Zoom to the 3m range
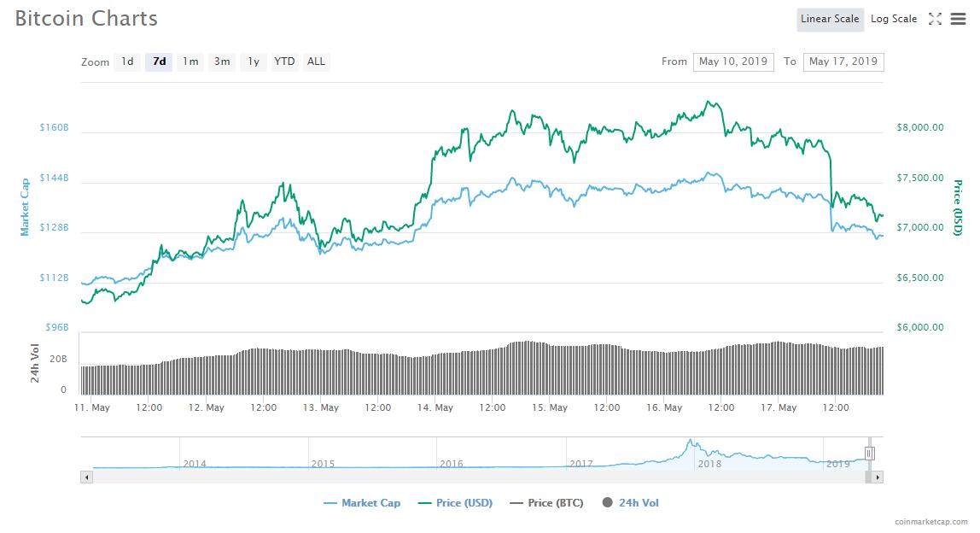 (222, 61)
